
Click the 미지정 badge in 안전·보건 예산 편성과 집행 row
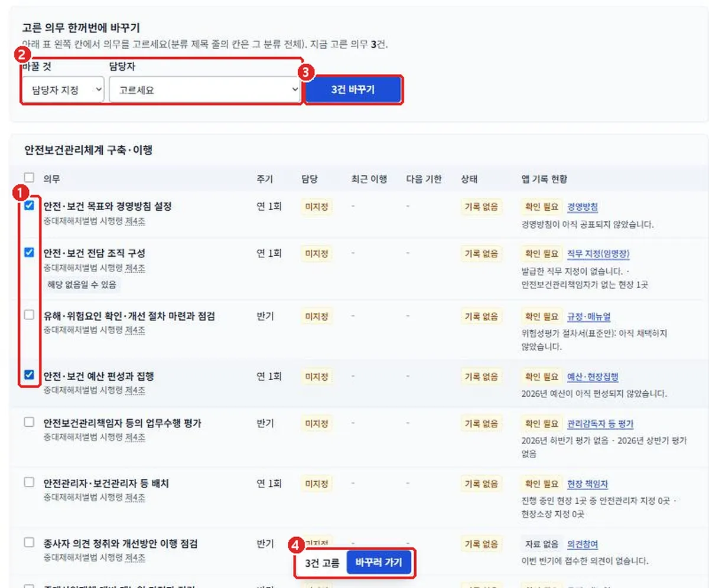(x=317, y=376)
